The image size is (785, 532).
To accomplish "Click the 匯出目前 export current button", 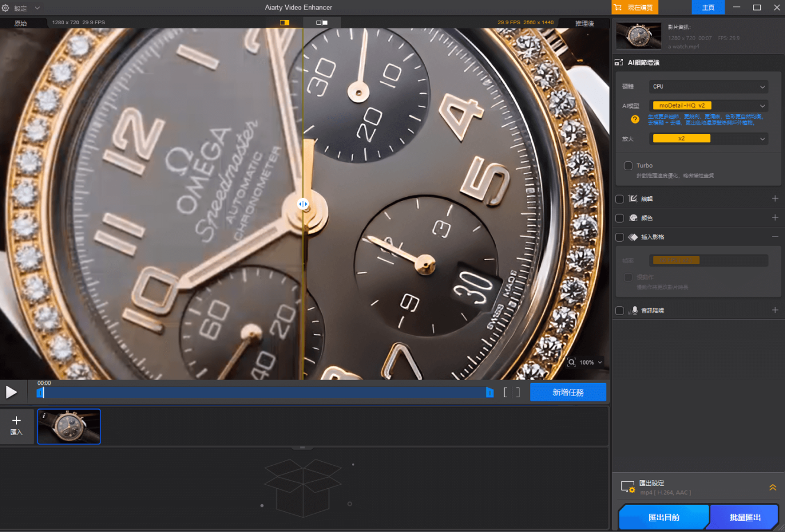I will (x=664, y=517).
